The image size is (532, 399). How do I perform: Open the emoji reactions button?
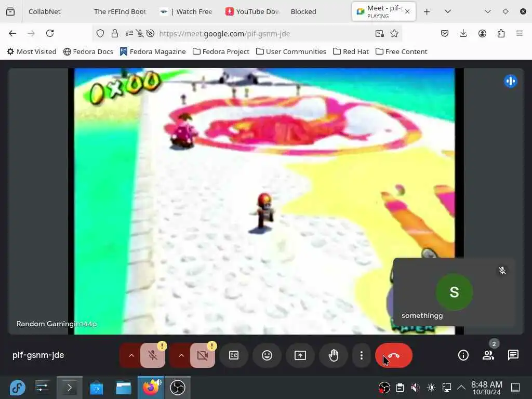(267, 355)
